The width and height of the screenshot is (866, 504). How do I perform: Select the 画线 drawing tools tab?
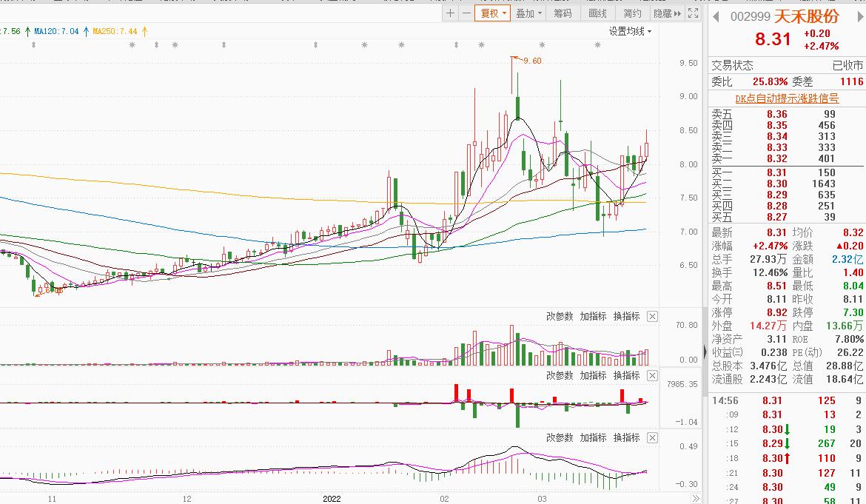[597, 13]
